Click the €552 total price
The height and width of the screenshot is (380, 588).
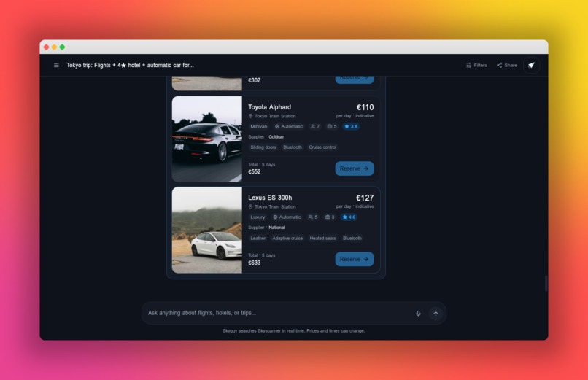pos(255,171)
